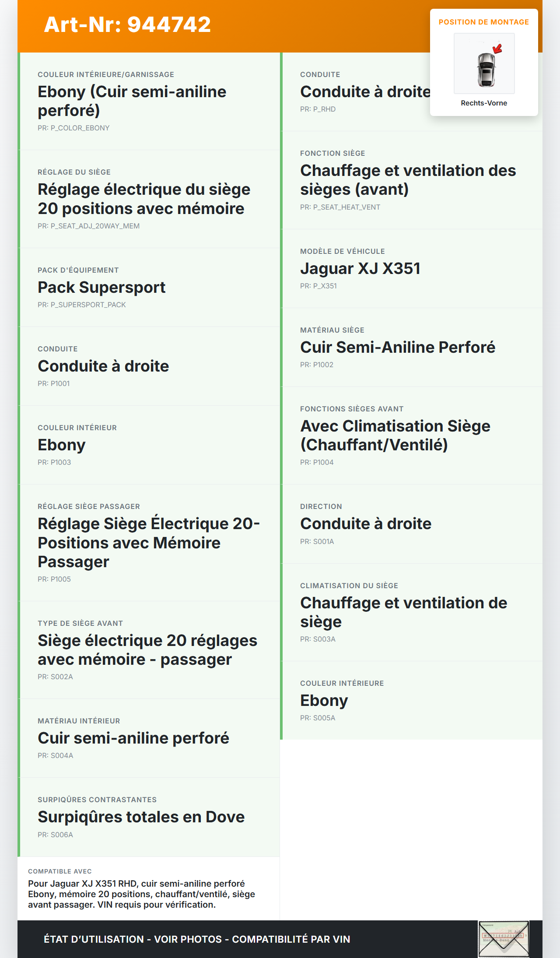Click the car position diagram image
Screen dimensions: 560x958
point(484,63)
